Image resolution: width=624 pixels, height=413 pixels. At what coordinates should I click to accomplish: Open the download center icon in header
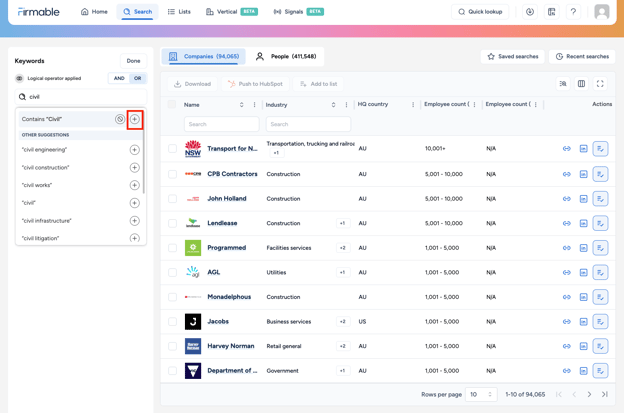pos(530,12)
